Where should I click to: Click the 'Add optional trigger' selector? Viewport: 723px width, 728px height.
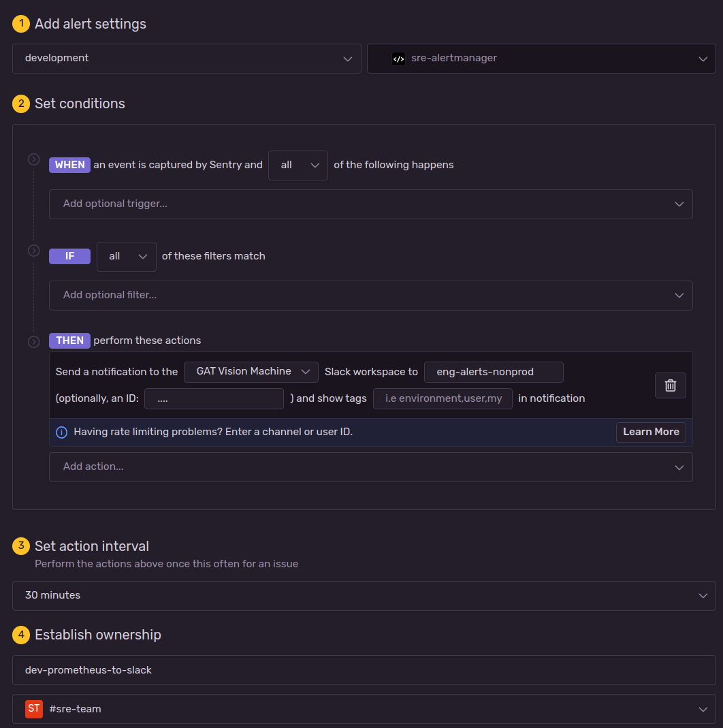371,204
